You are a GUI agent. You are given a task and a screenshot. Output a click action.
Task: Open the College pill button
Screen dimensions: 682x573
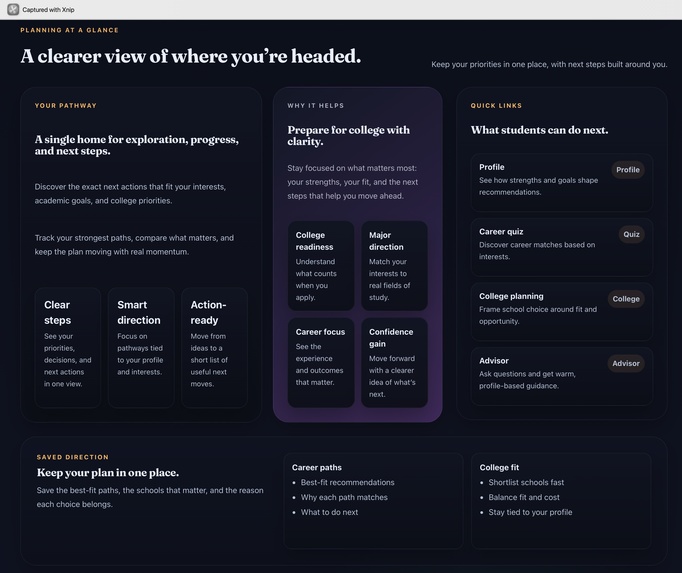tap(626, 299)
